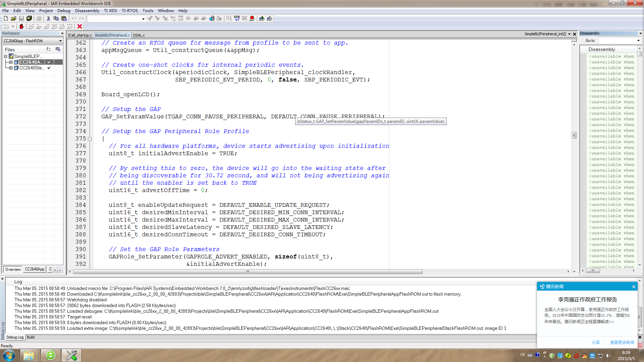Open the TI-RTOS menu
Image resolution: width=644 pixels, height=362 pixels.
pos(129,11)
